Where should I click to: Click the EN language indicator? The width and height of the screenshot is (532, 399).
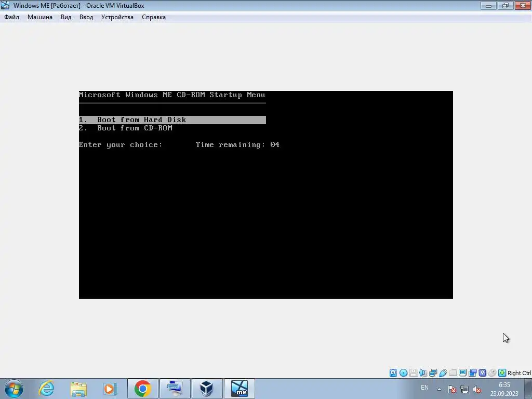click(424, 388)
